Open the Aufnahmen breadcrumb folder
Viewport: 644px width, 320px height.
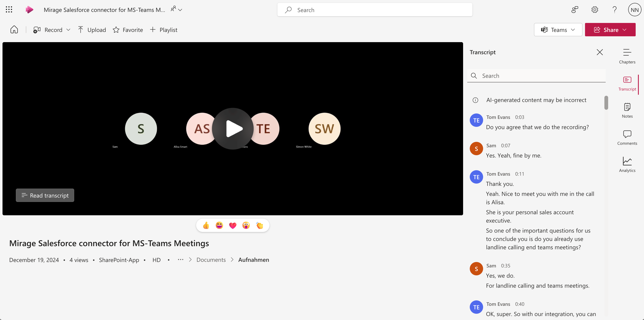(253, 260)
